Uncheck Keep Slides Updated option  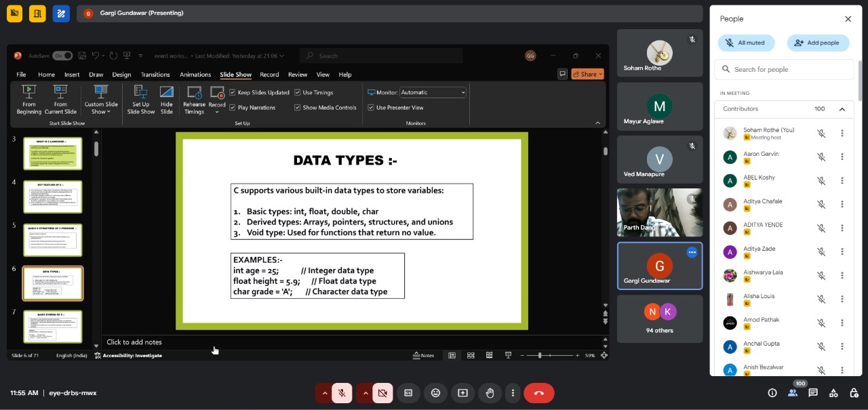(x=233, y=93)
